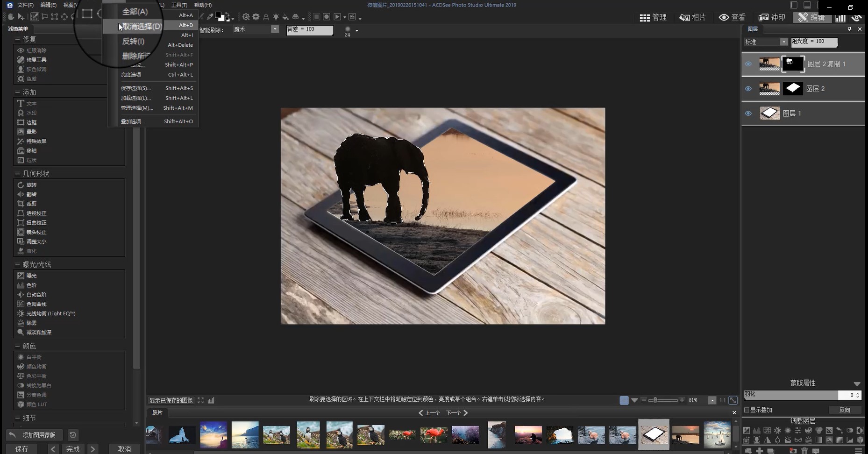
Task: Toggle the 1:1 actual size view
Action: click(x=722, y=400)
